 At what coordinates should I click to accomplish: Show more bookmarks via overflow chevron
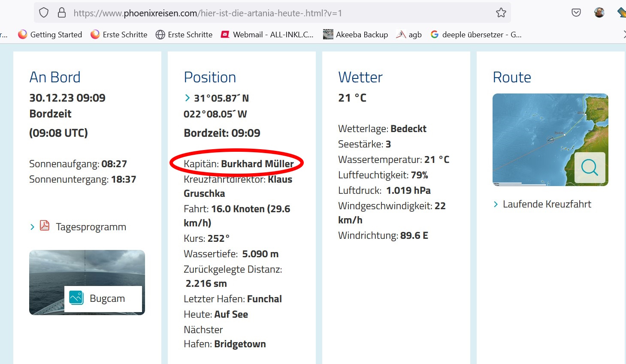tap(623, 35)
